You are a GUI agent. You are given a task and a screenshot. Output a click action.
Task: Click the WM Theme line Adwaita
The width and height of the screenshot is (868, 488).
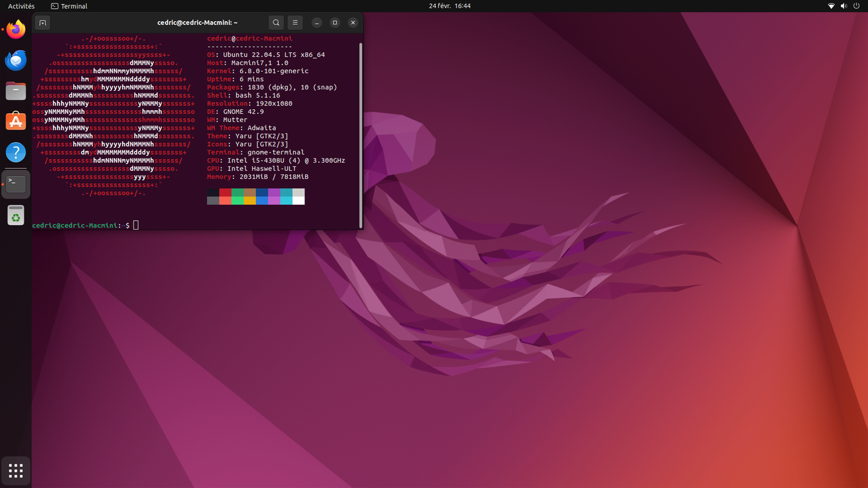click(241, 128)
